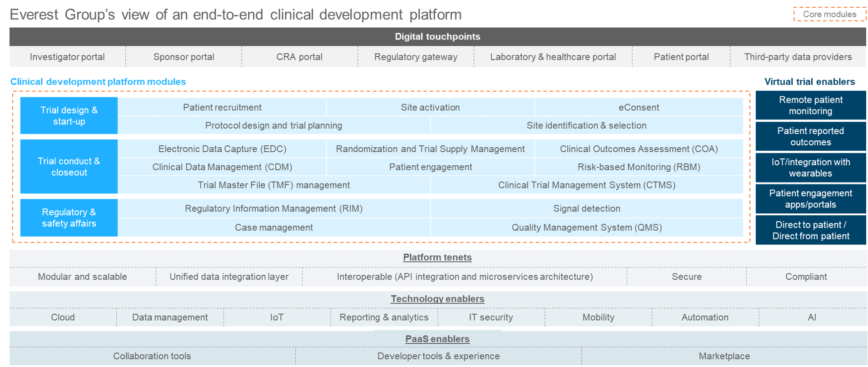Screen dimensions: 868x367
Task: Select Clinical Outcomes Assessment (COA)
Action: (639, 149)
